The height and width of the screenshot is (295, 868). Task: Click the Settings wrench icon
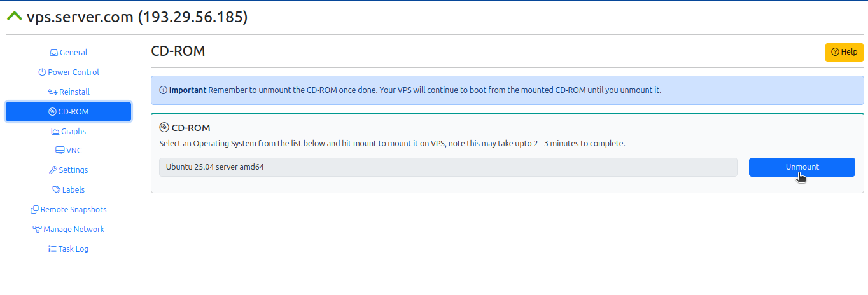(x=53, y=170)
